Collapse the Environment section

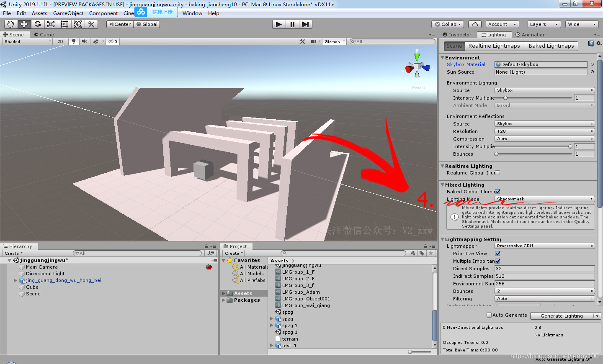click(442, 58)
